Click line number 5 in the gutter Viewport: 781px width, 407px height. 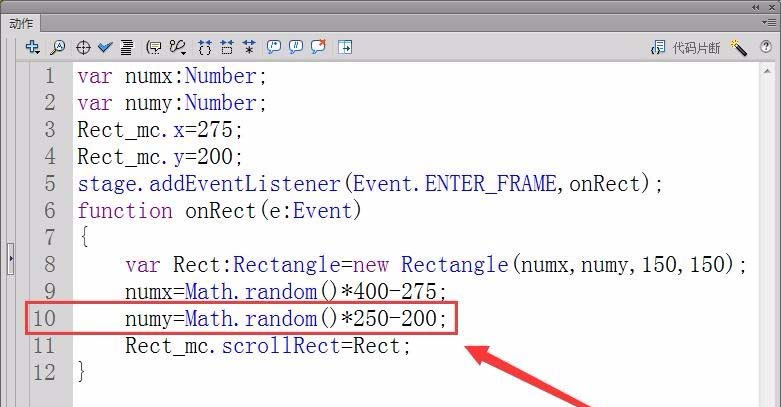pyautogui.click(x=50, y=184)
